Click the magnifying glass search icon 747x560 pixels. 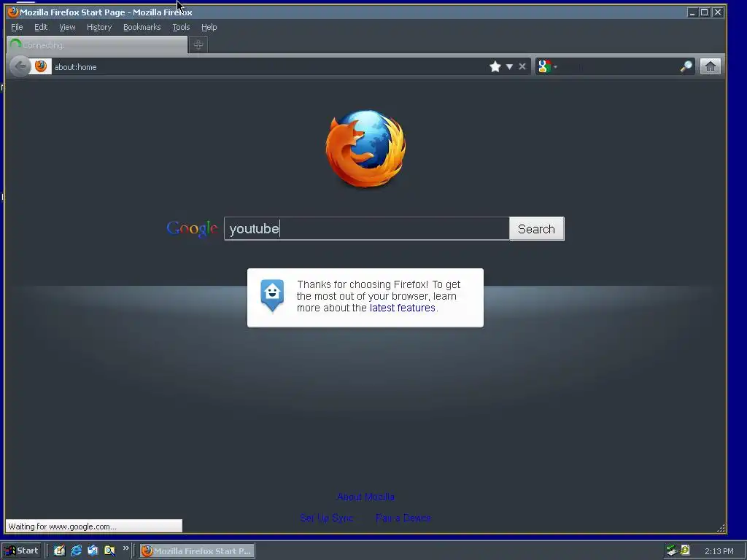pos(686,66)
